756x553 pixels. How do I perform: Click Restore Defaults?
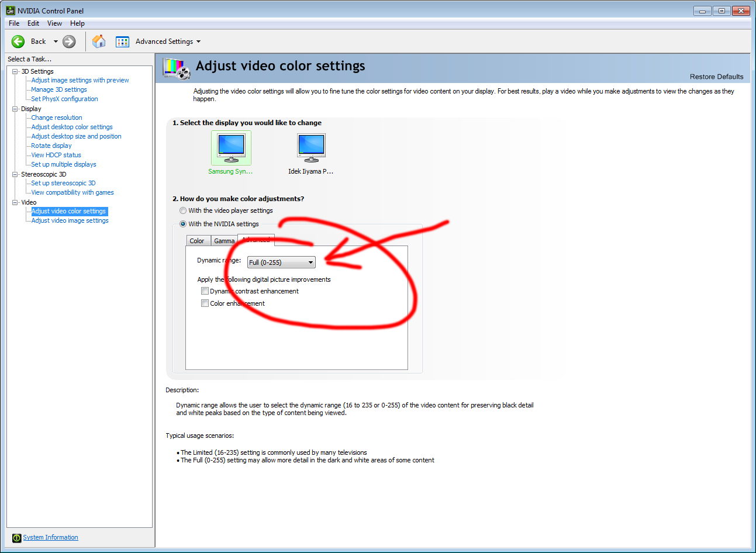point(716,77)
